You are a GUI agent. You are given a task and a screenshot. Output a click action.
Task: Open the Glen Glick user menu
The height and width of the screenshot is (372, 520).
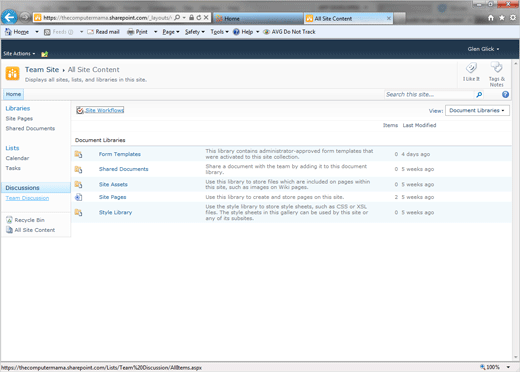(483, 49)
